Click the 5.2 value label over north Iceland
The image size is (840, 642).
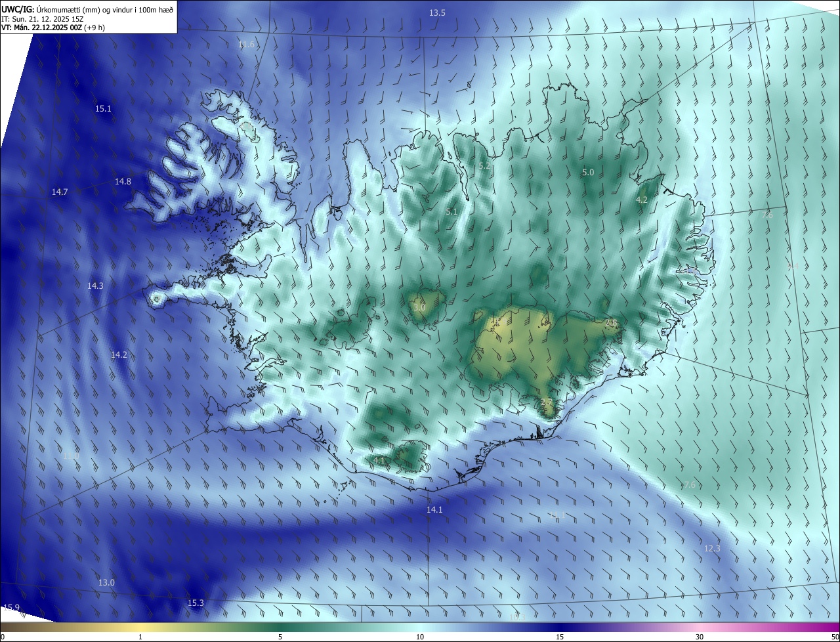[485, 167]
